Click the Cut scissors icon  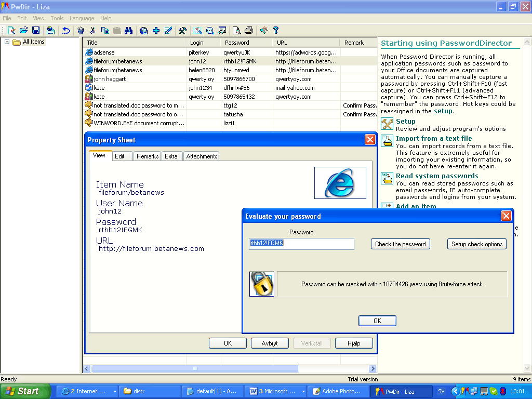(92, 31)
